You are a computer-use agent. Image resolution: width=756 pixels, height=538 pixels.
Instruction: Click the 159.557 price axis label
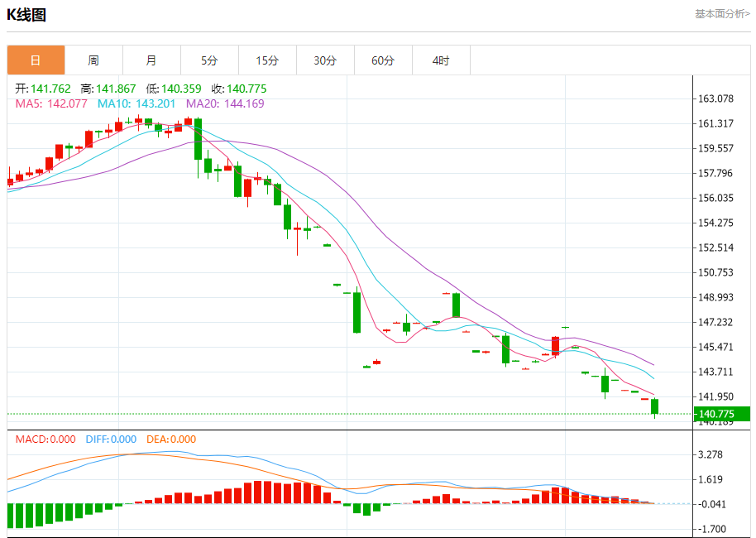point(716,148)
